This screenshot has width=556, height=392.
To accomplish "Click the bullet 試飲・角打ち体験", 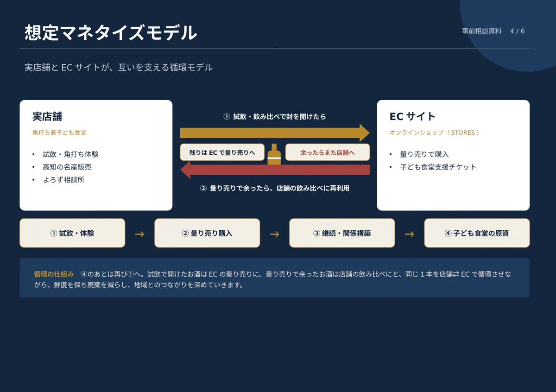I will point(70,154).
